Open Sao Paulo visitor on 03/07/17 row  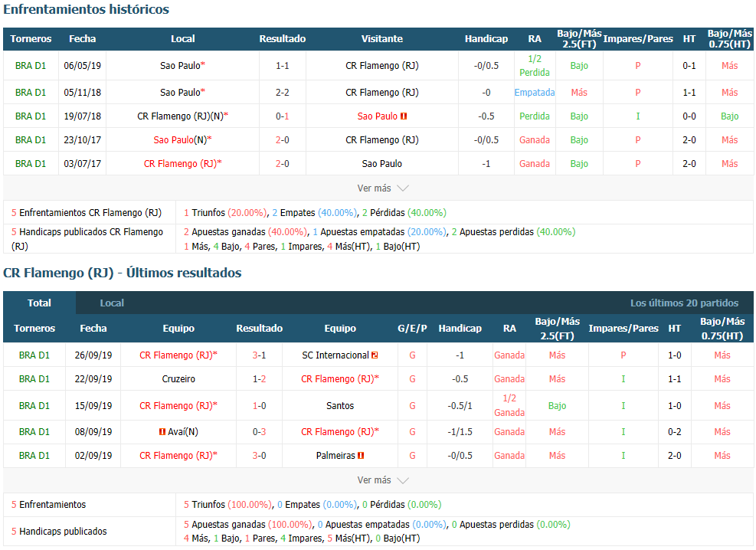(x=382, y=164)
